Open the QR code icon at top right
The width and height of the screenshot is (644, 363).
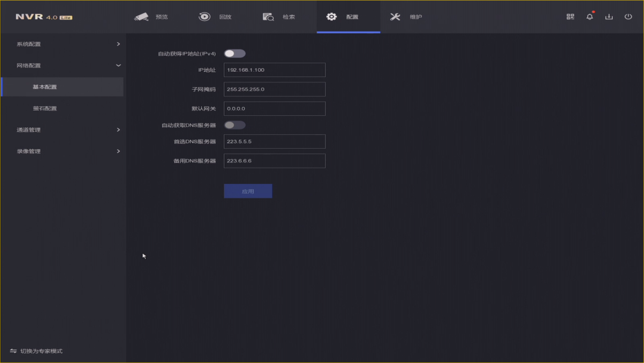coord(569,17)
